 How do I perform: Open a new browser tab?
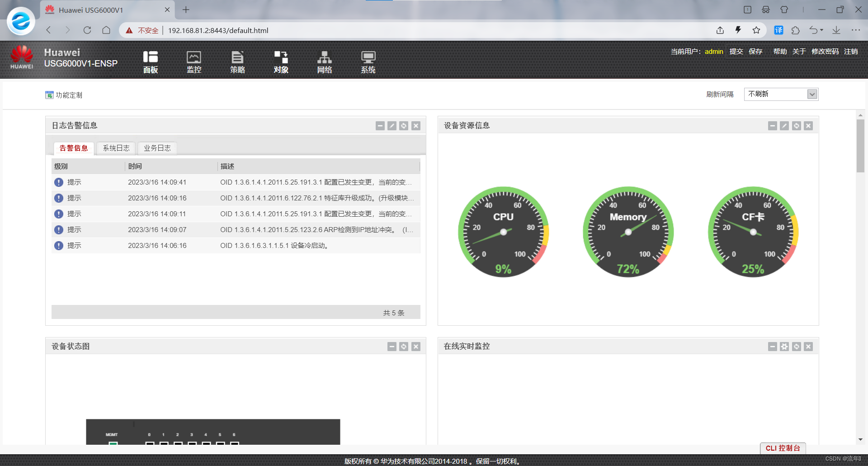[x=186, y=10]
